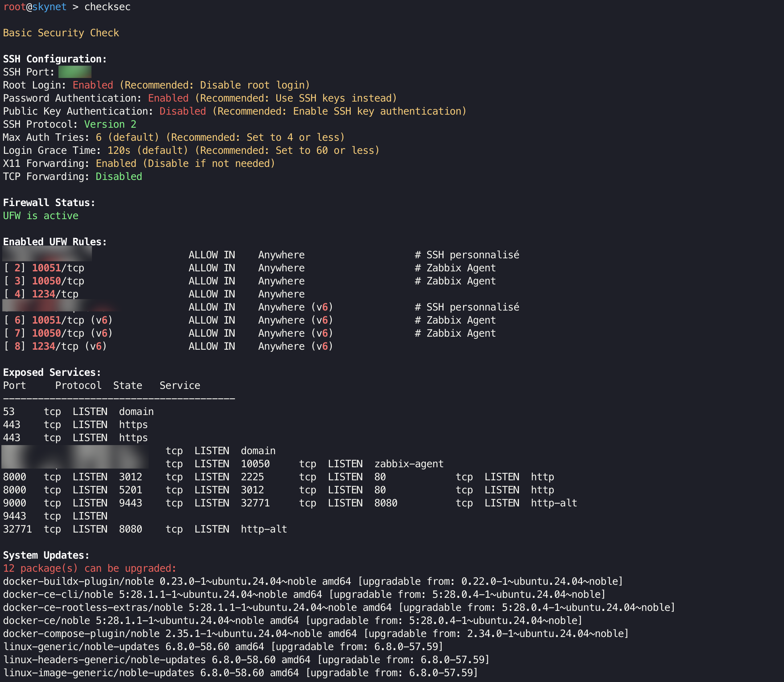Screen dimensions: 784x682
Task: Click the 'docker-buildx-plugin/noble' package line
Action: pos(78,581)
